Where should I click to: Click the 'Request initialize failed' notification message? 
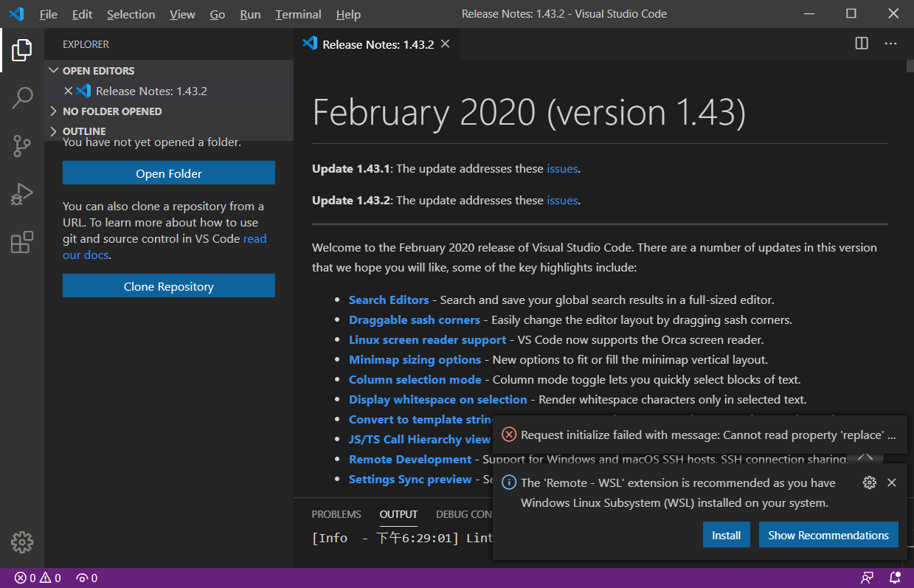pyautogui.click(x=708, y=435)
